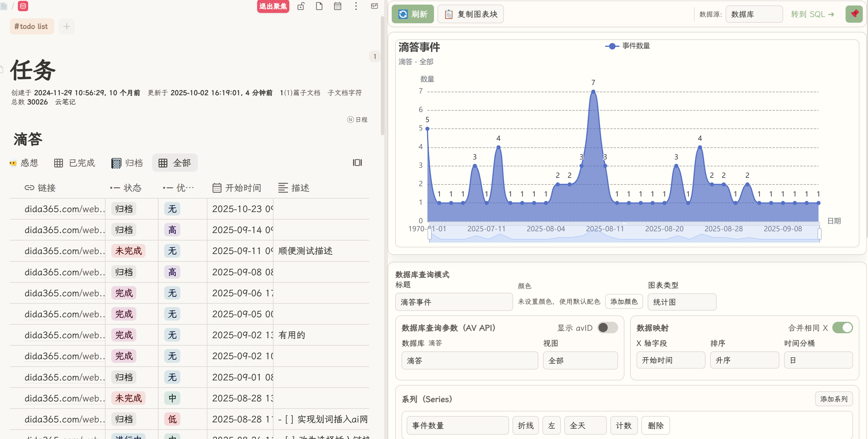Open the 时间分桶 dropdown set to 日
Screen dimensions: 868x439
click(x=818, y=360)
